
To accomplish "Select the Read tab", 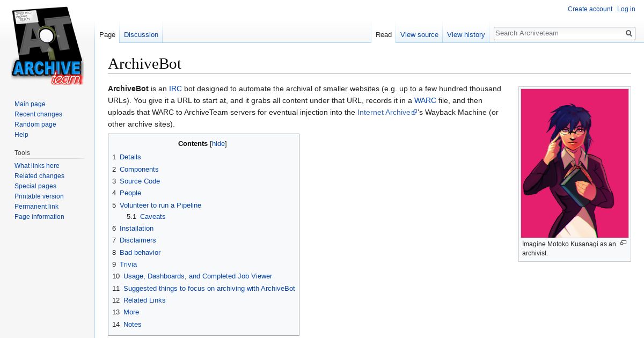I will coord(384,35).
